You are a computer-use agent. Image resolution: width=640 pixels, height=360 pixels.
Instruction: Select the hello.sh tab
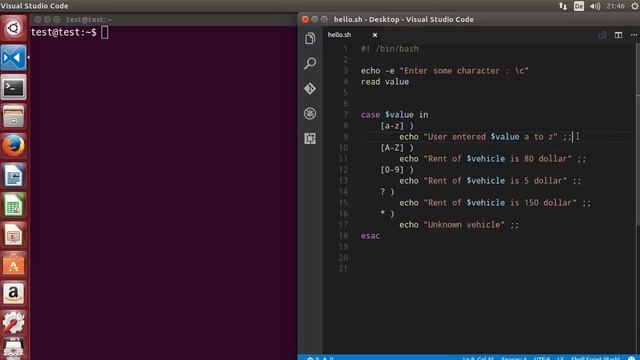340,35
